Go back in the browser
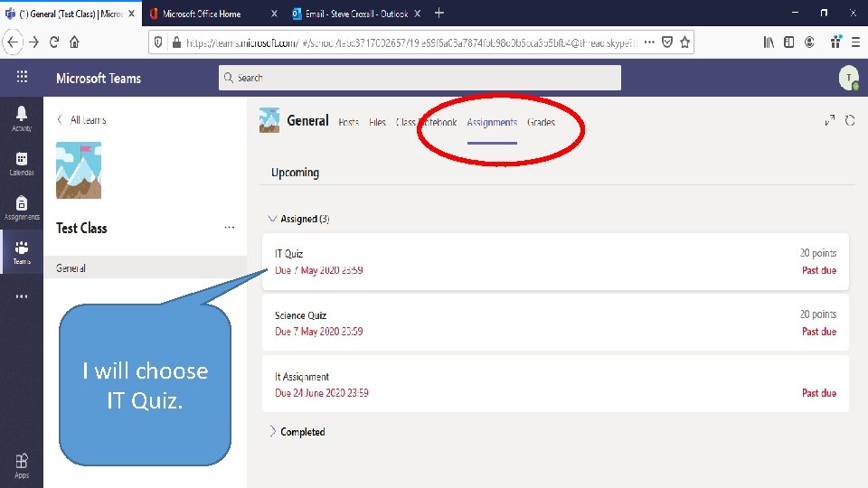Viewport: 868px width, 488px height. [x=13, y=42]
